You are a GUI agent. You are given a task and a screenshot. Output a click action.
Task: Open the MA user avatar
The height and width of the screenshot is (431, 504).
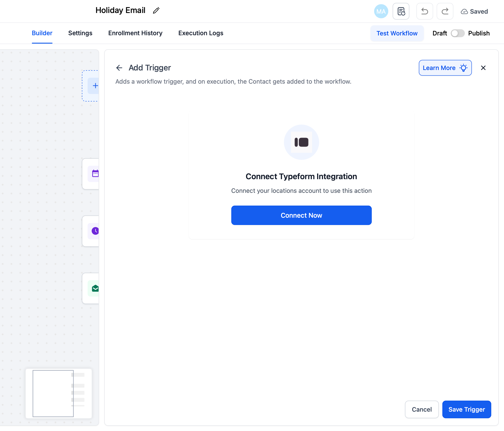381,11
